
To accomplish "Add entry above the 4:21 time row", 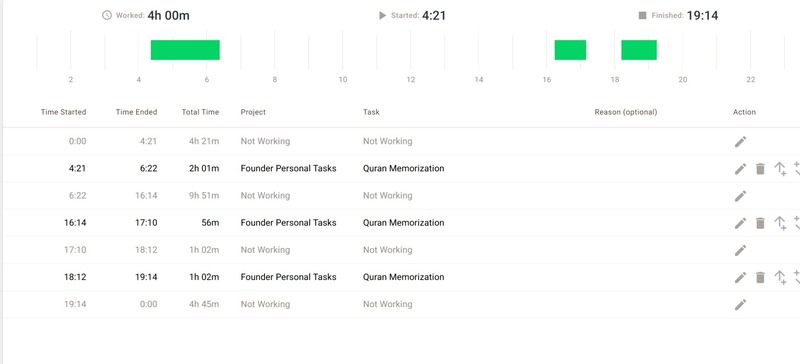I will 780,168.
